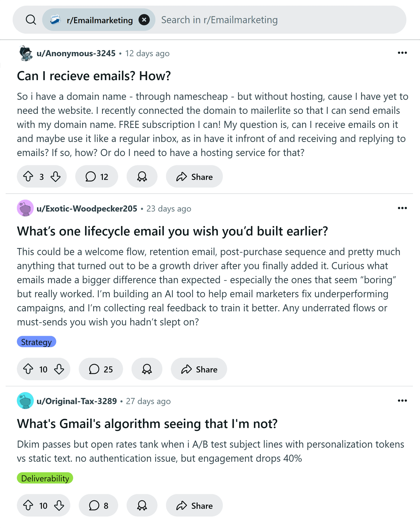Upvote the lifecycle email post
Viewport: 420px width, 528px height.
pos(28,369)
